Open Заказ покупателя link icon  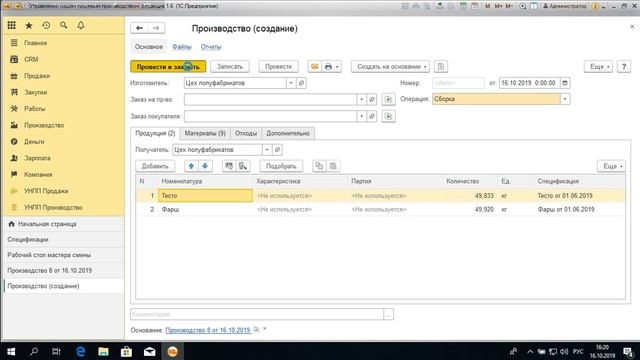pos(372,116)
